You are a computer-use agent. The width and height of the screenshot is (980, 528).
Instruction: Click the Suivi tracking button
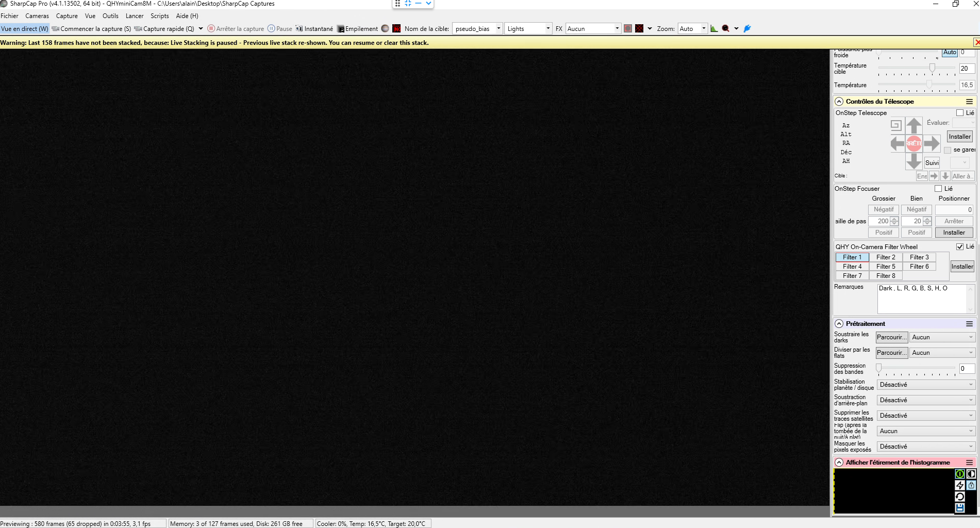pyautogui.click(x=932, y=163)
